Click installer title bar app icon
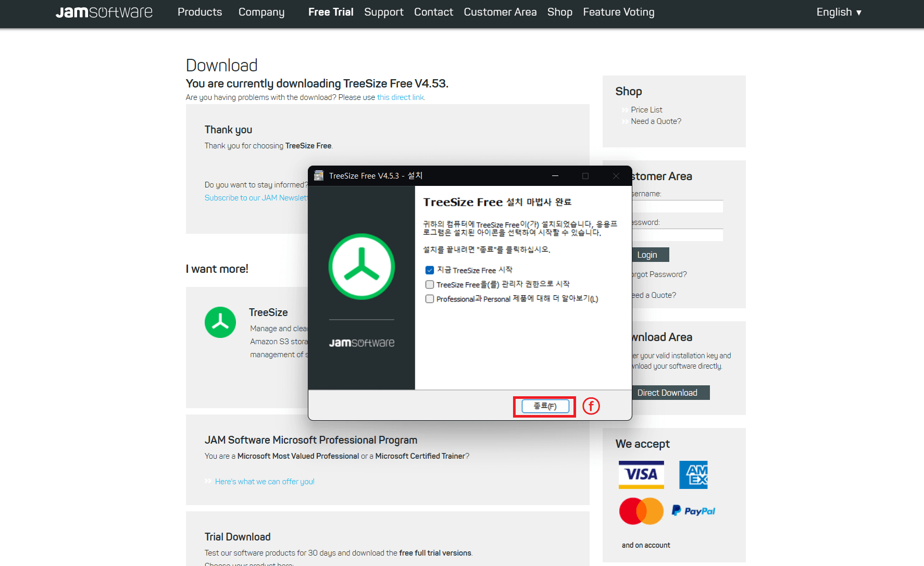This screenshot has height=566, width=924. coord(319,176)
